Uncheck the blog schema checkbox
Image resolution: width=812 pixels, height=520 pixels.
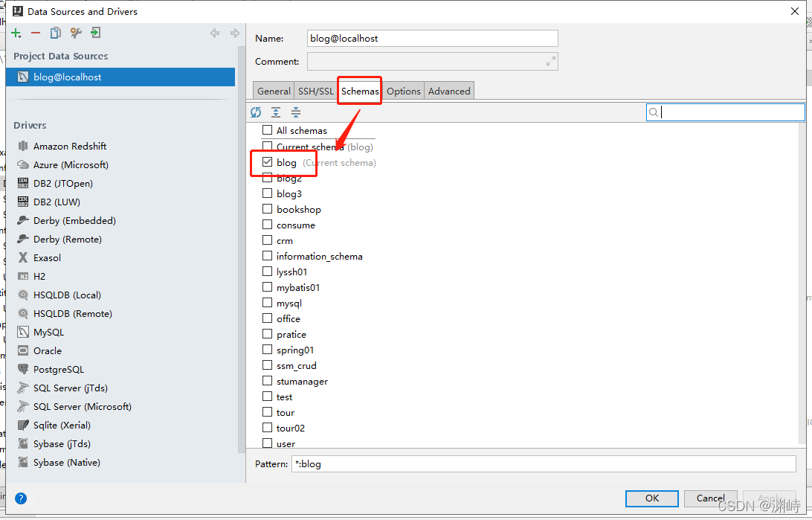point(267,162)
